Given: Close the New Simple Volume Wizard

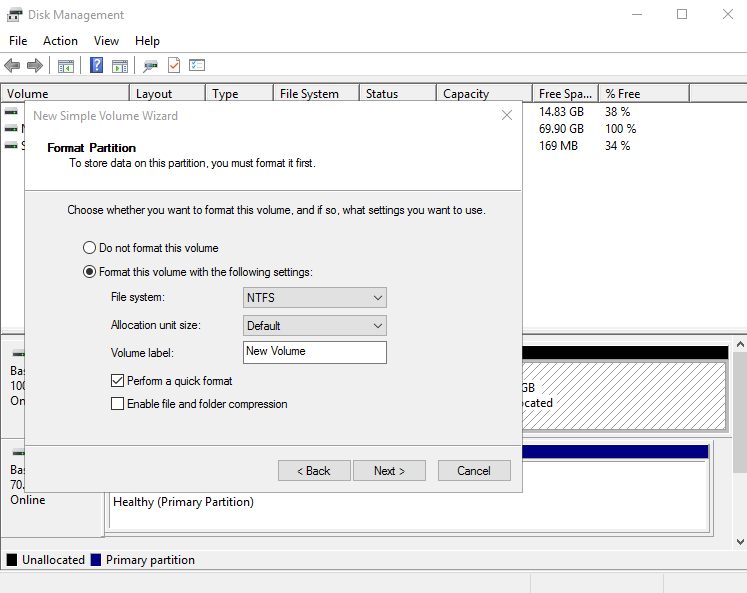Looking at the screenshot, I should point(507,115).
